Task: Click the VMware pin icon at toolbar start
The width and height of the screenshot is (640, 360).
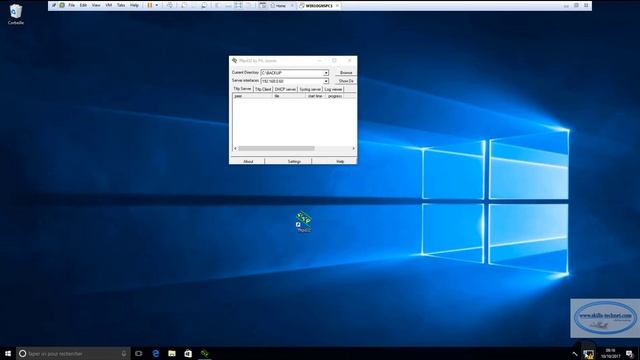Action: pos(53,5)
